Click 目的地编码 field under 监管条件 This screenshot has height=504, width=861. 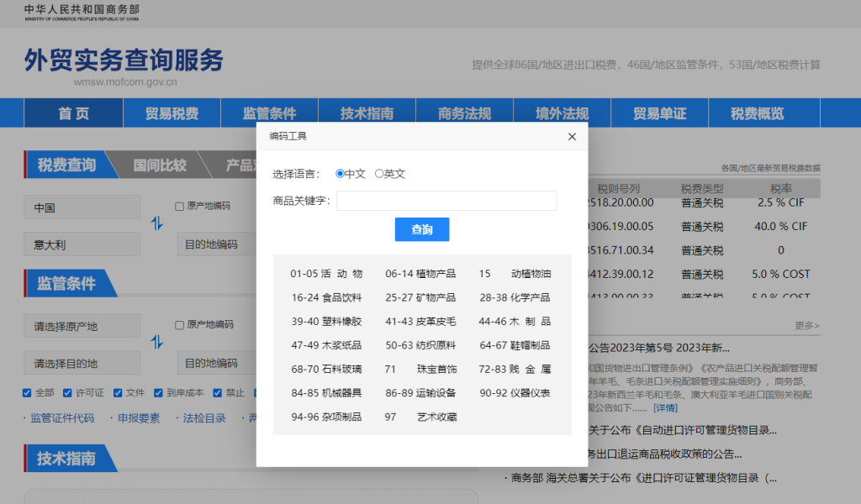(217, 363)
